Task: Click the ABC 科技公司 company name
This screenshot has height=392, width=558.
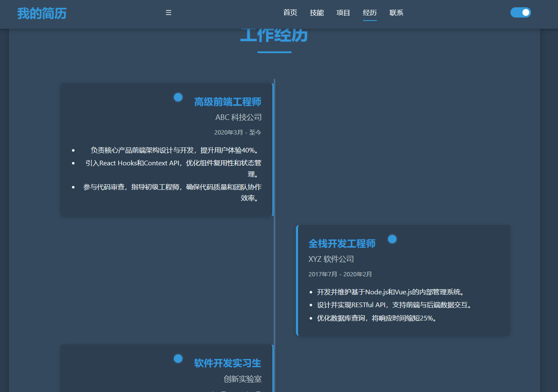Action: 239,117
